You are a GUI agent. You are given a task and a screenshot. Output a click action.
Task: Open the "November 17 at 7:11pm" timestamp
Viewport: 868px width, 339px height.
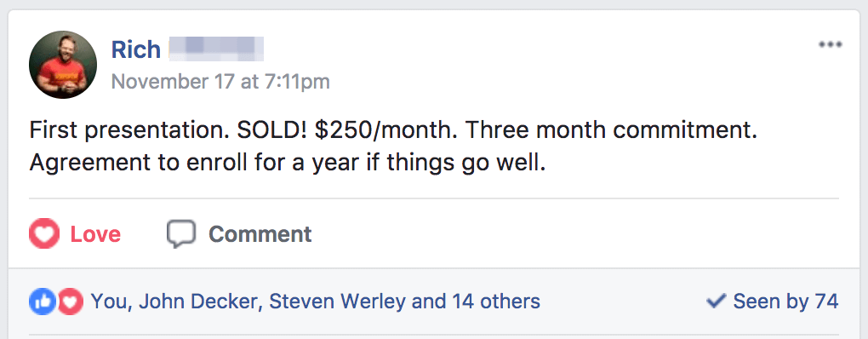coord(220,82)
